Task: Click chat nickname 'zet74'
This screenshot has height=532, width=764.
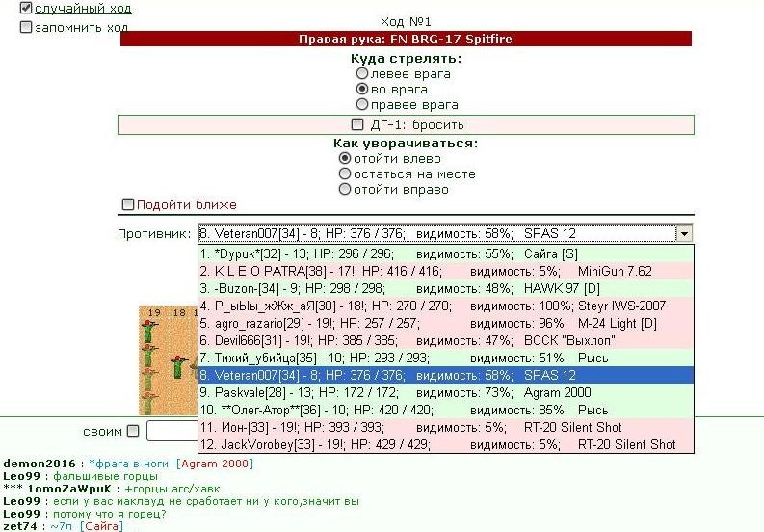Action: (20, 526)
